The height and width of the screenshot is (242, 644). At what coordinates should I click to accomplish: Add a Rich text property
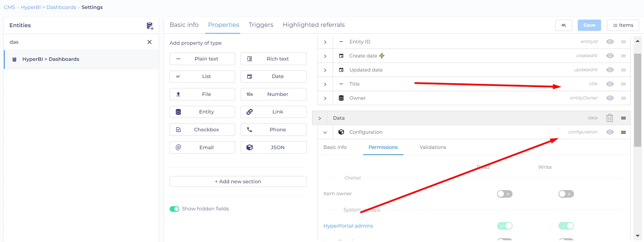(x=274, y=59)
